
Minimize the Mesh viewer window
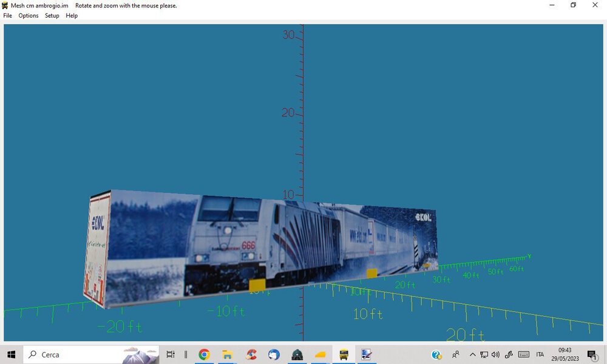point(552,5)
